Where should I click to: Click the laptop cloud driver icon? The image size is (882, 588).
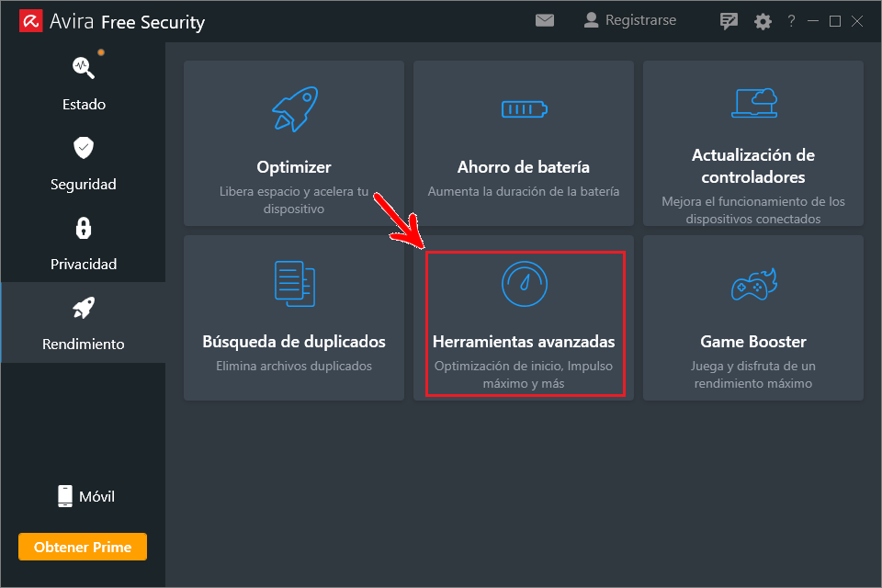[753, 102]
